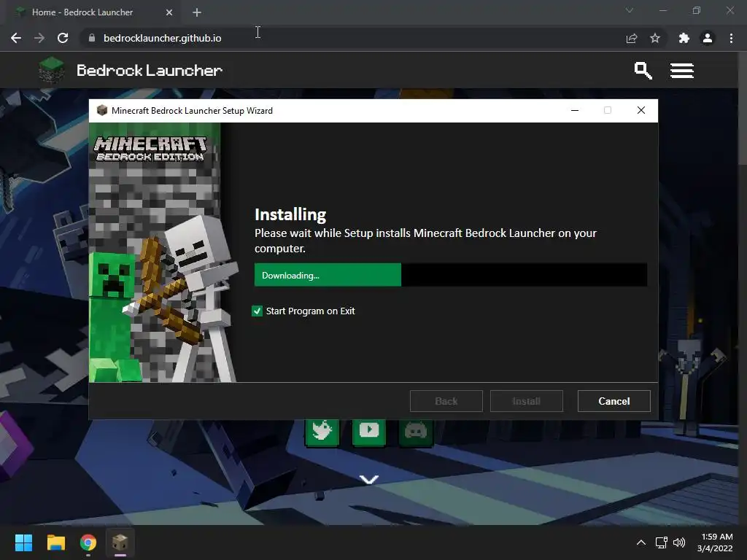Open the Windows Start menu
Viewport: 747px width, 560px height.
click(x=23, y=542)
